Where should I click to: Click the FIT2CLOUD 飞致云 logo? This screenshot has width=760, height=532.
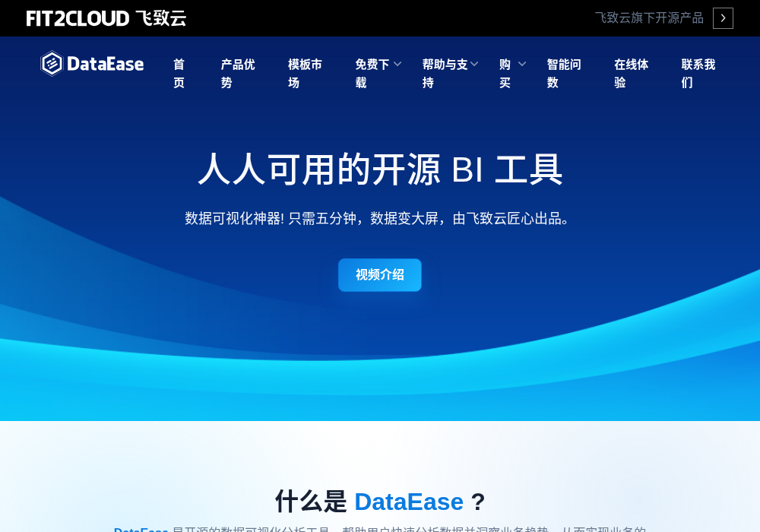point(106,18)
